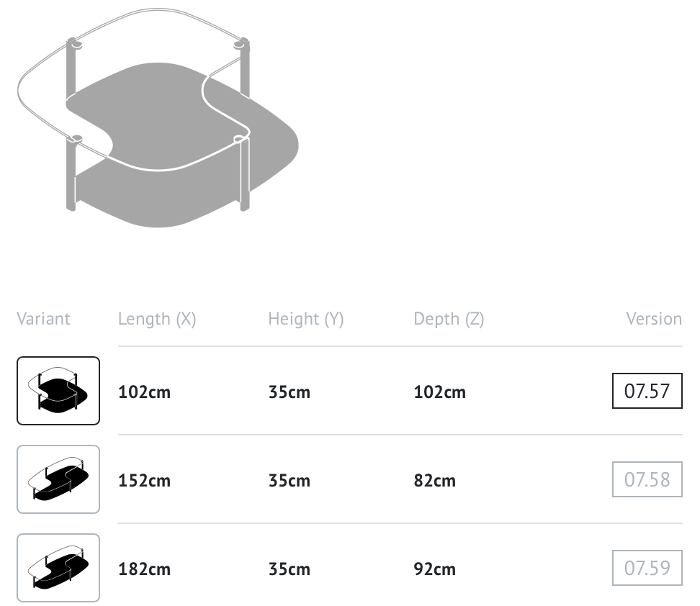
Task: Click the 35cm height in the 152cm row
Action: tap(290, 481)
